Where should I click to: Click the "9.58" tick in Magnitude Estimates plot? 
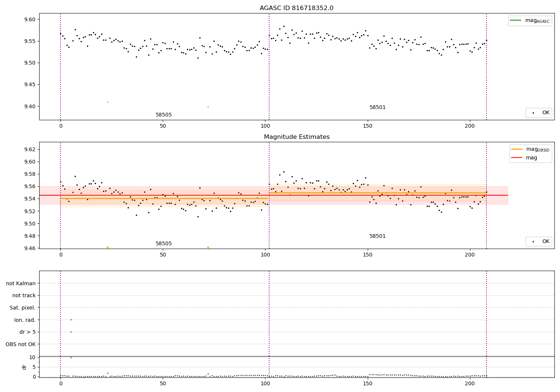[30, 174]
